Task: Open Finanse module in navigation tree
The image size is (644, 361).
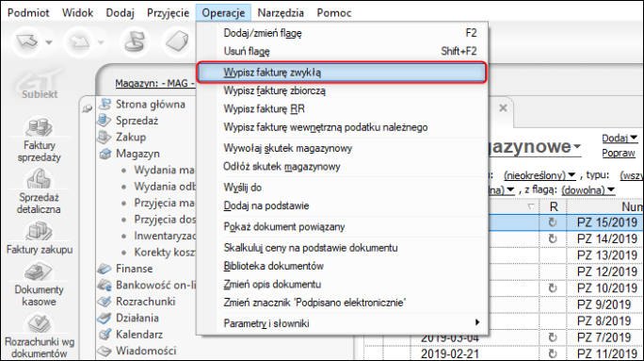Action: tap(135, 269)
